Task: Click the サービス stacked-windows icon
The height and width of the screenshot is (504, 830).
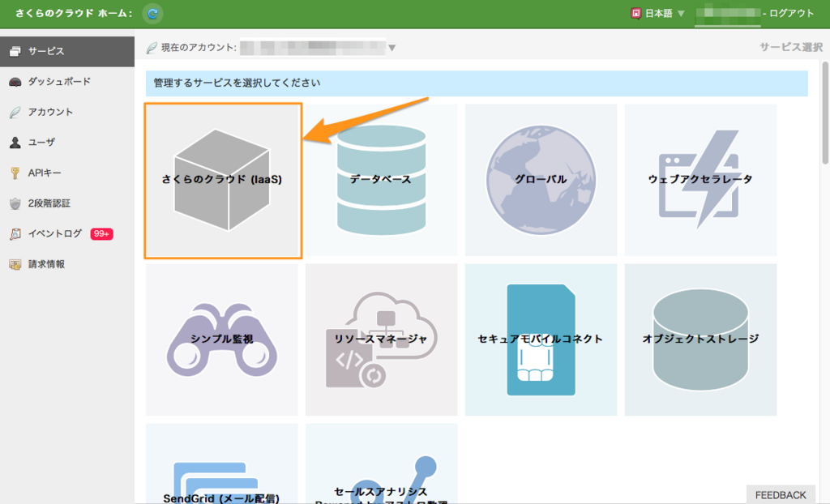Action: tap(15, 51)
